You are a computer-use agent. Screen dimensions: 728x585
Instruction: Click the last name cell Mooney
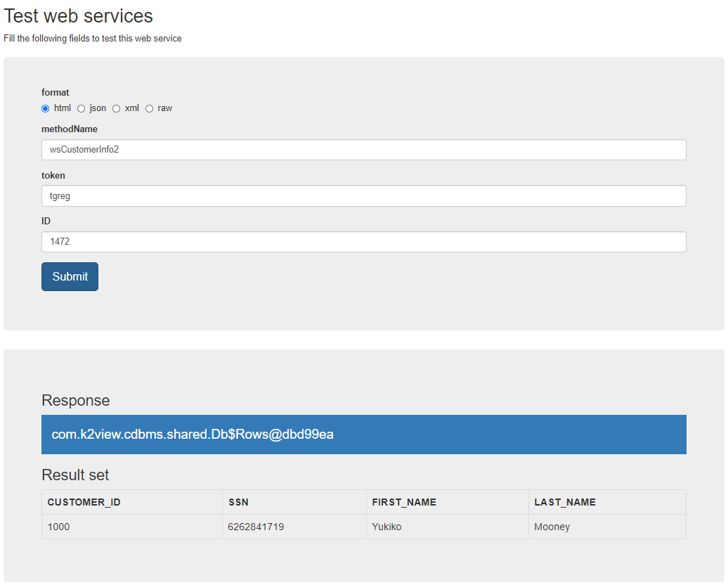coord(552,527)
